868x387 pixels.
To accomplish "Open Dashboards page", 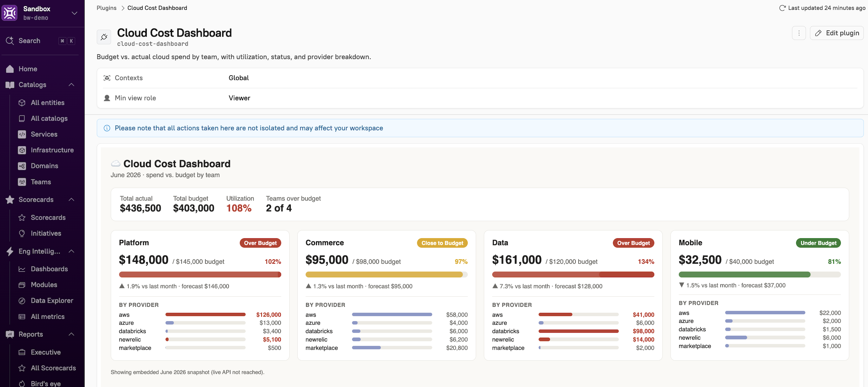I will [x=49, y=269].
